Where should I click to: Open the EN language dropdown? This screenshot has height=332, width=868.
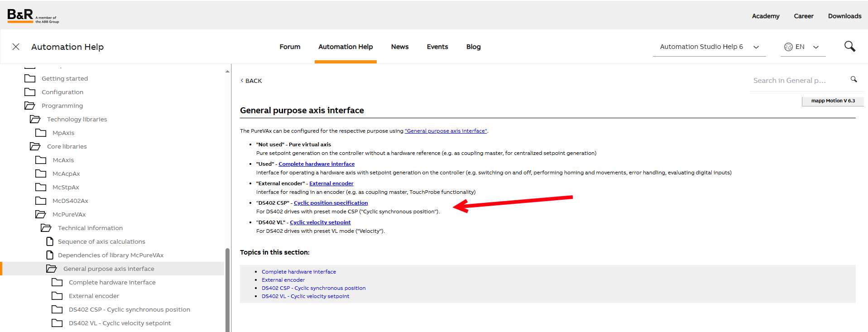[803, 47]
